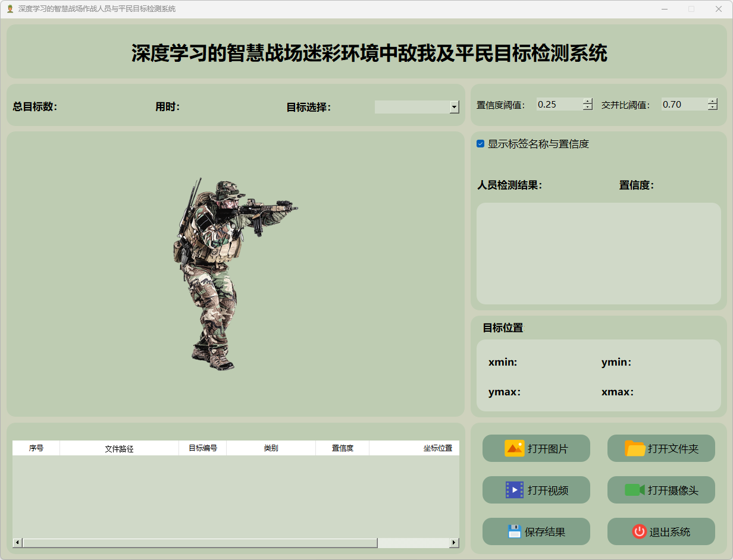
Task: Click the app icon in the title bar
Action: click(10, 9)
